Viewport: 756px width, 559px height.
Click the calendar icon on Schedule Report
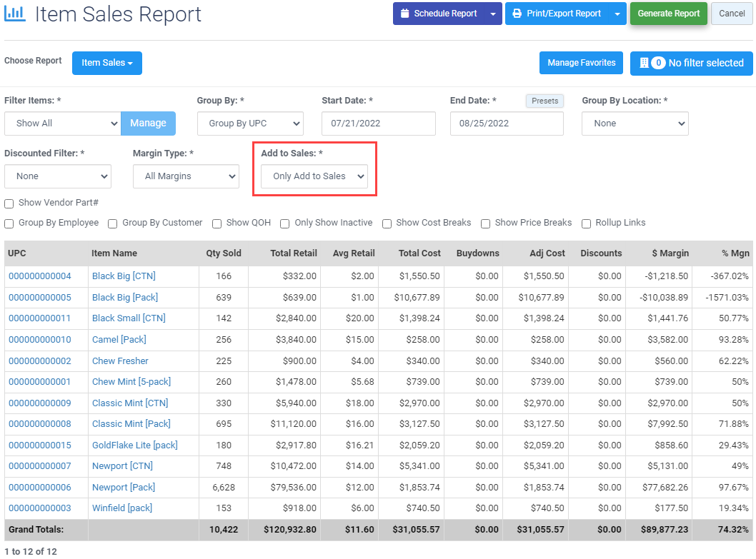click(x=405, y=14)
